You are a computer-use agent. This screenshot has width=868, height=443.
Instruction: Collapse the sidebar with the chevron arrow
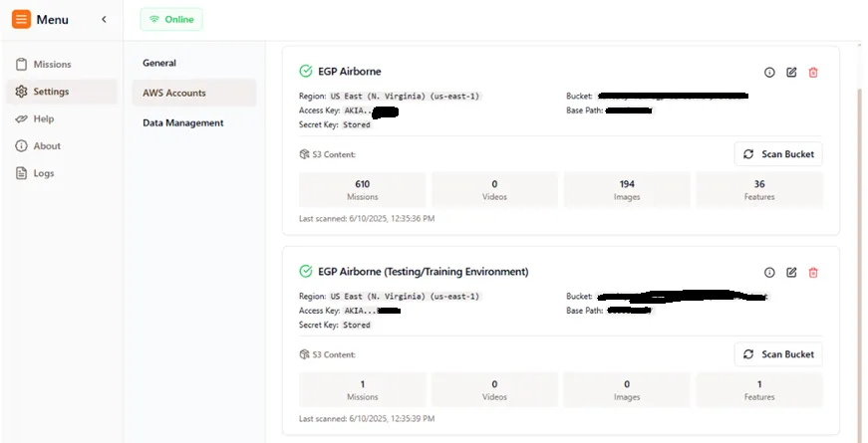point(105,20)
